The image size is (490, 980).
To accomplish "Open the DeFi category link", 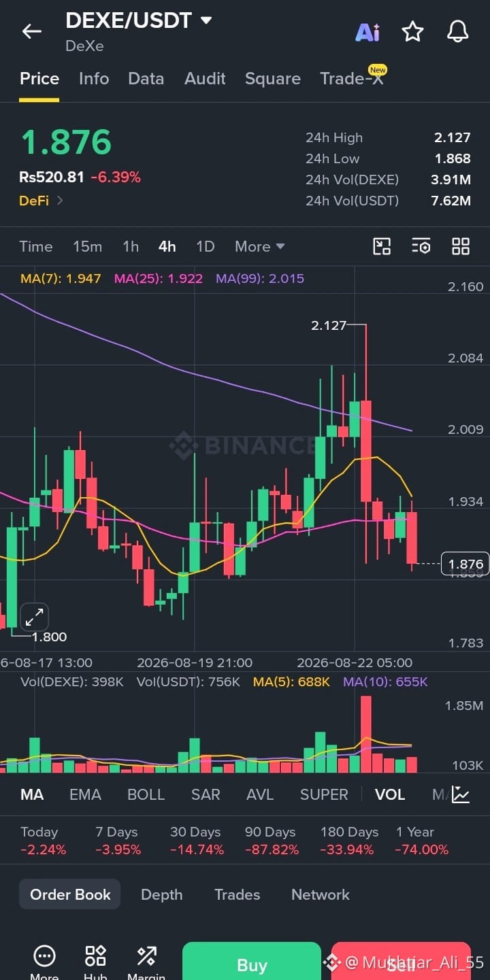I will click(41, 201).
